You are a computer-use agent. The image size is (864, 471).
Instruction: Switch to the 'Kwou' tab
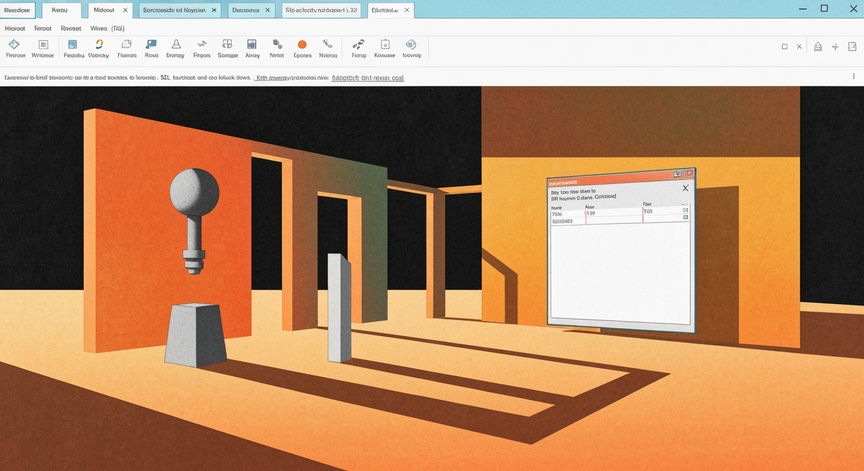coord(60,10)
